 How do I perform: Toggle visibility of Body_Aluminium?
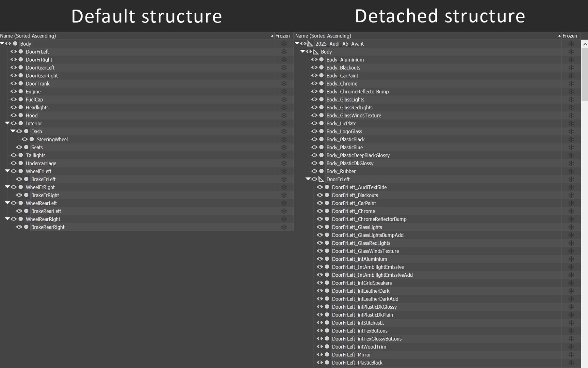coord(314,60)
